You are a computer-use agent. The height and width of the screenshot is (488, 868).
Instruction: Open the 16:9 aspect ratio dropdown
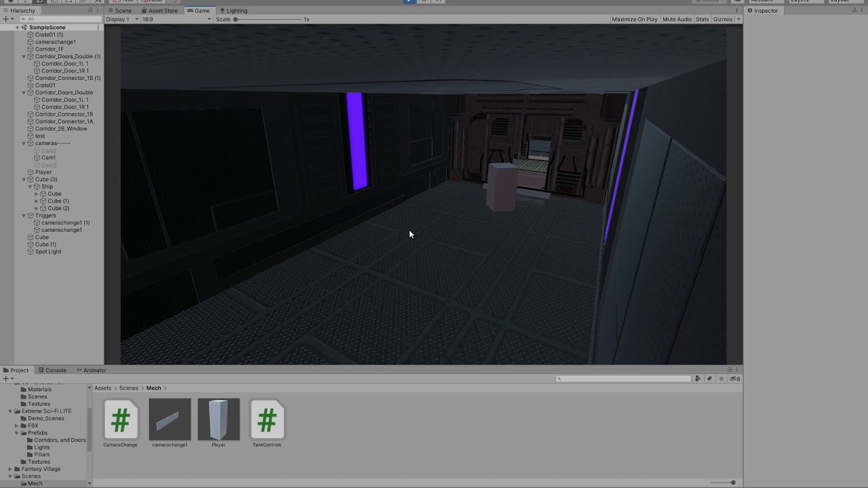point(176,19)
